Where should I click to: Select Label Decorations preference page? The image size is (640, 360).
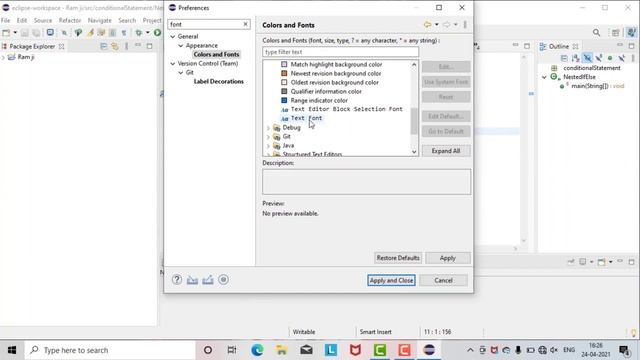coord(218,82)
